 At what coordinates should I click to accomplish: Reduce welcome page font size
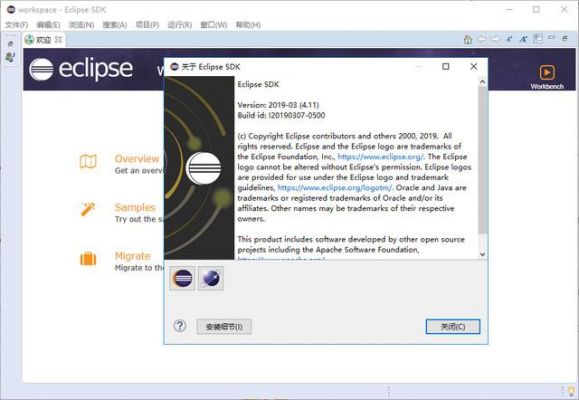[509, 39]
